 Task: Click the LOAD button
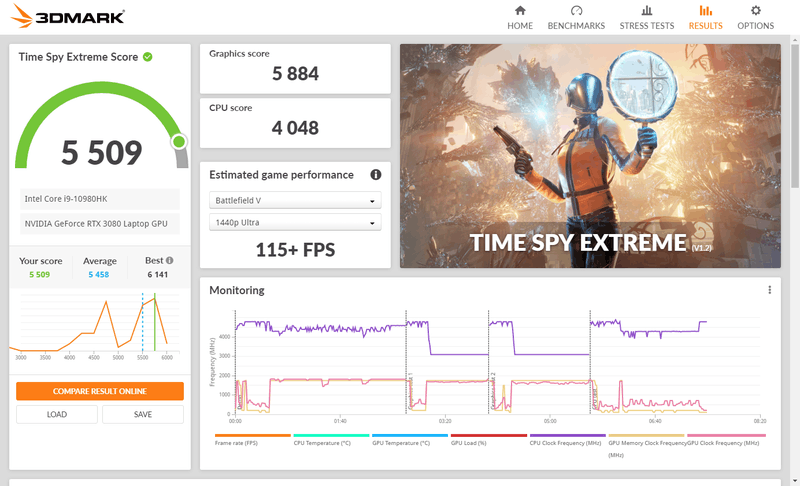[x=57, y=414]
